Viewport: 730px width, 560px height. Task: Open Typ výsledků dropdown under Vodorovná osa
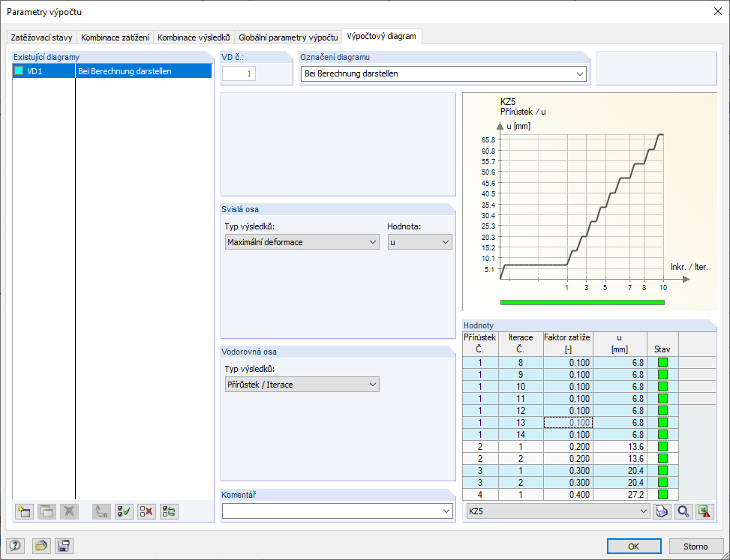302,384
